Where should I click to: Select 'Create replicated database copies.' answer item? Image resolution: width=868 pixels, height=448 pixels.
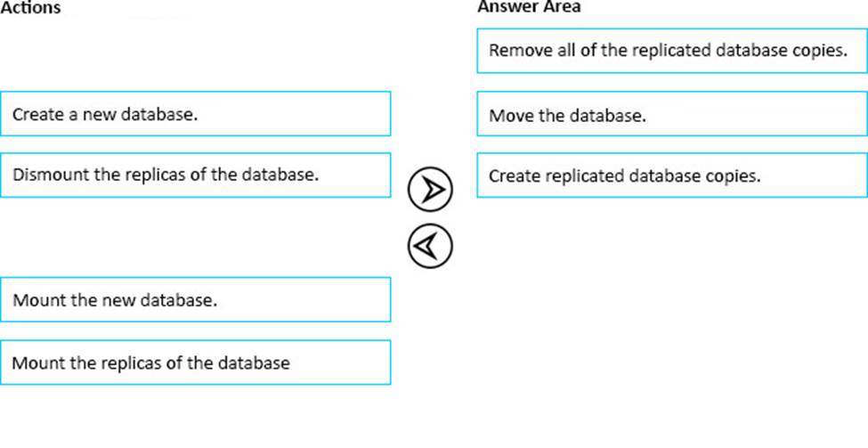(671, 175)
